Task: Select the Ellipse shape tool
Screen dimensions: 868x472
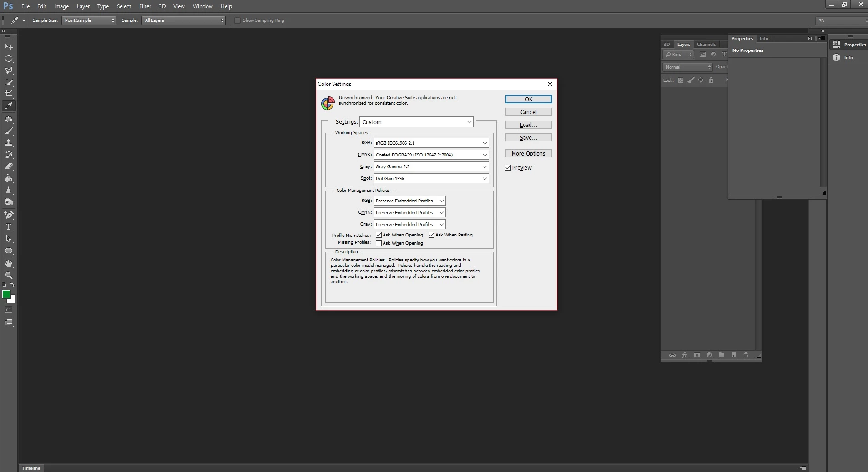Action: pyautogui.click(x=9, y=251)
